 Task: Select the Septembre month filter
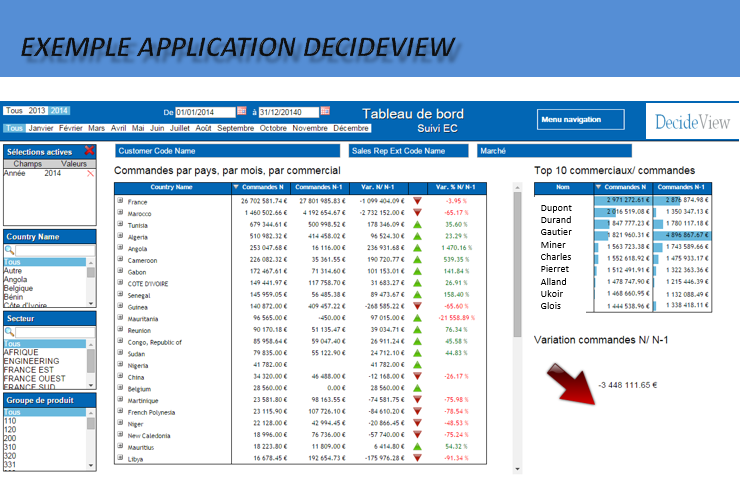coord(235,128)
